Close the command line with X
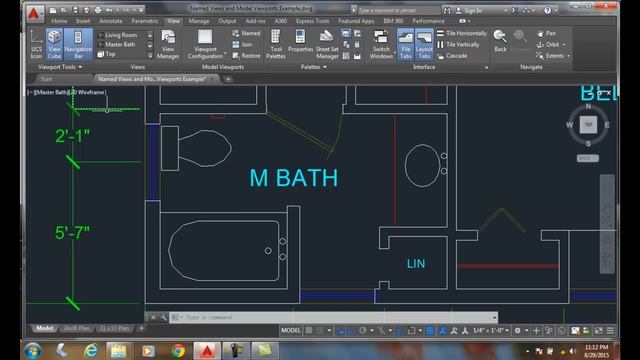This screenshot has width=640, height=360. (153, 317)
